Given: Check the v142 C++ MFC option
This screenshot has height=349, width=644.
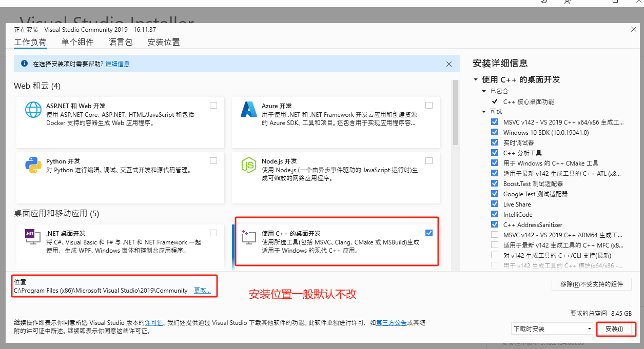Looking at the screenshot, I should pyautogui.click(x=495, y=245).
